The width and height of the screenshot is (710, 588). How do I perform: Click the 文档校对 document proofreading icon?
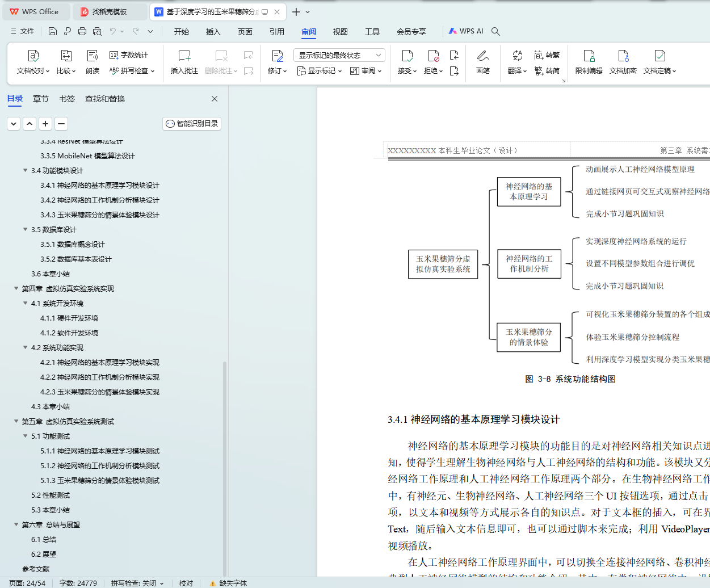33,56
